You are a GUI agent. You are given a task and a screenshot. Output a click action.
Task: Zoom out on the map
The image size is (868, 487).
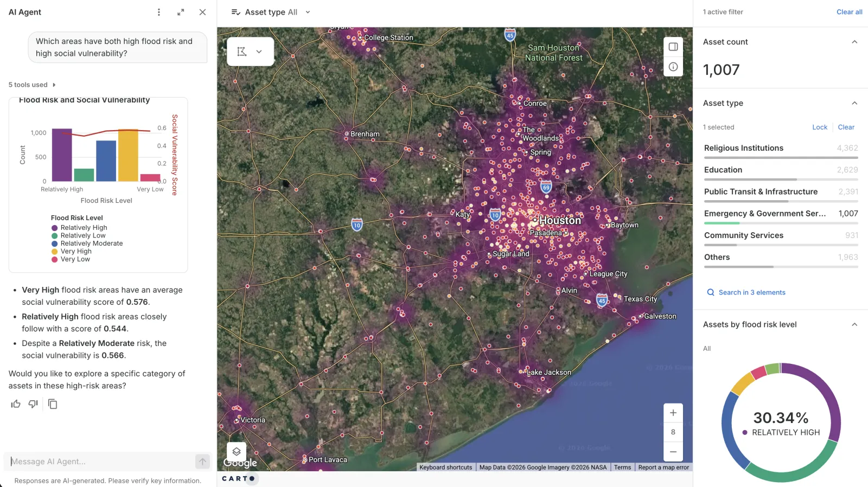(673, 452)
